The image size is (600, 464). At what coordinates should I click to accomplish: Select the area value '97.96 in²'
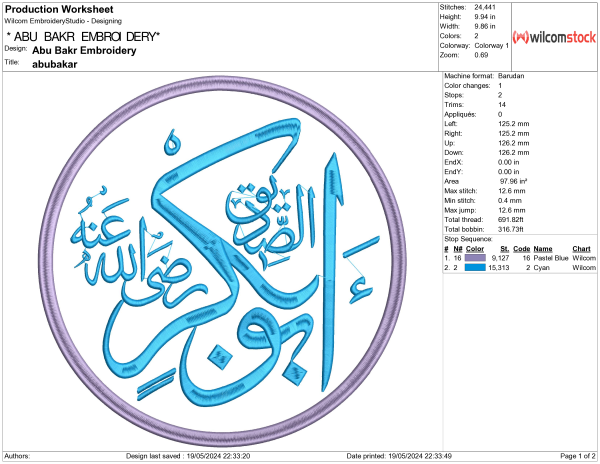pyautogui.click(x=513, y=181)
